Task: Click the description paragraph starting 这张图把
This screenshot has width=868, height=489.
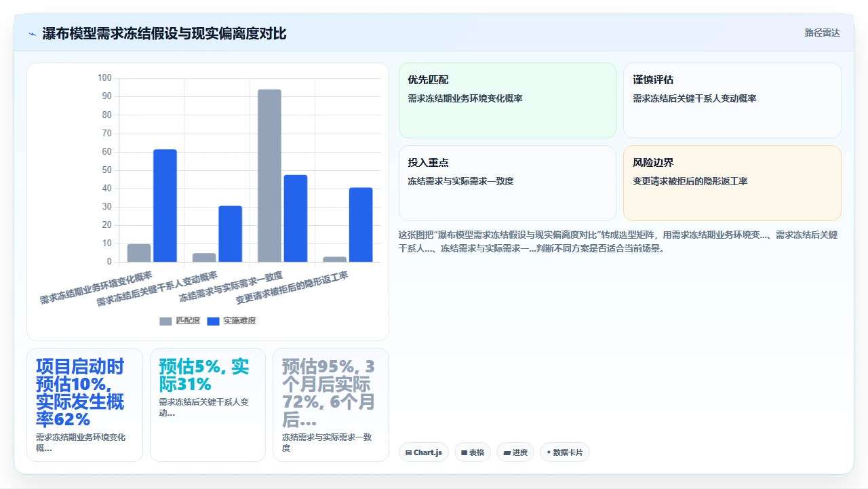Action: coord(618,241)
